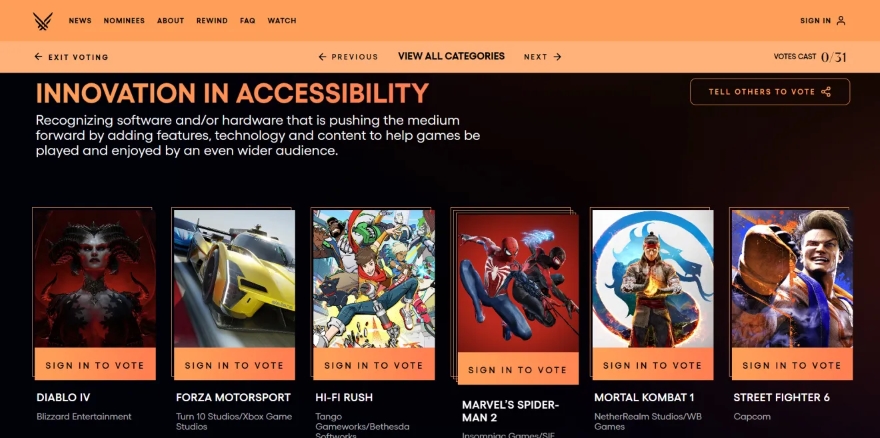Click Sign In to Vote for Street Fighter 6

click(x=792, y=364)
